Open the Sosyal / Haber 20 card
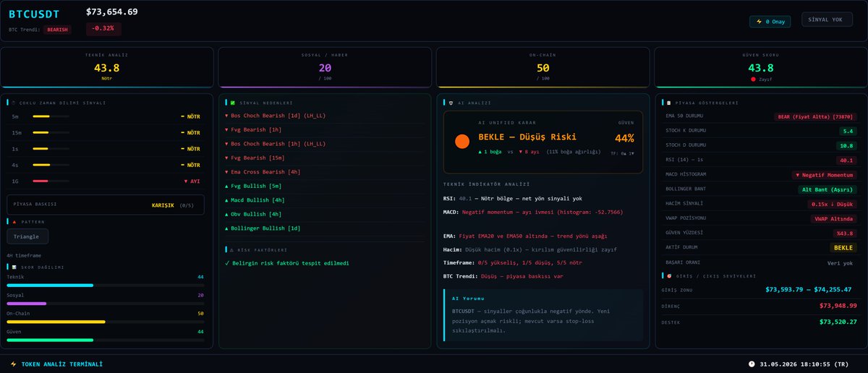Screen dimensions: 868x373 coord(325,68)
